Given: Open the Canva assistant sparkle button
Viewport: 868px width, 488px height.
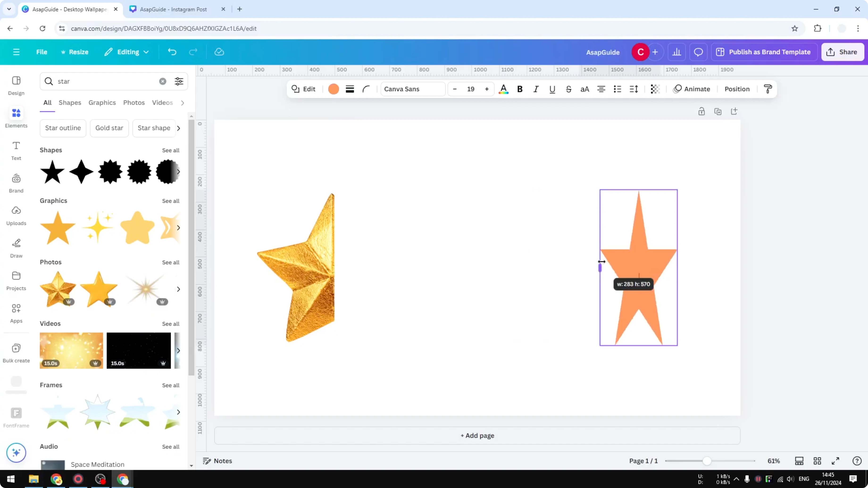Looking at the screenshot, I should tap(16, 453).
